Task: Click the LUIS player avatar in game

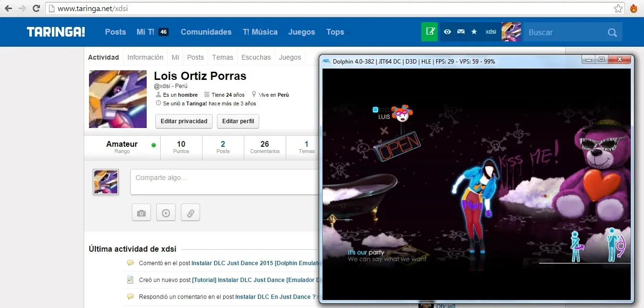Action: tap(402, 114)
